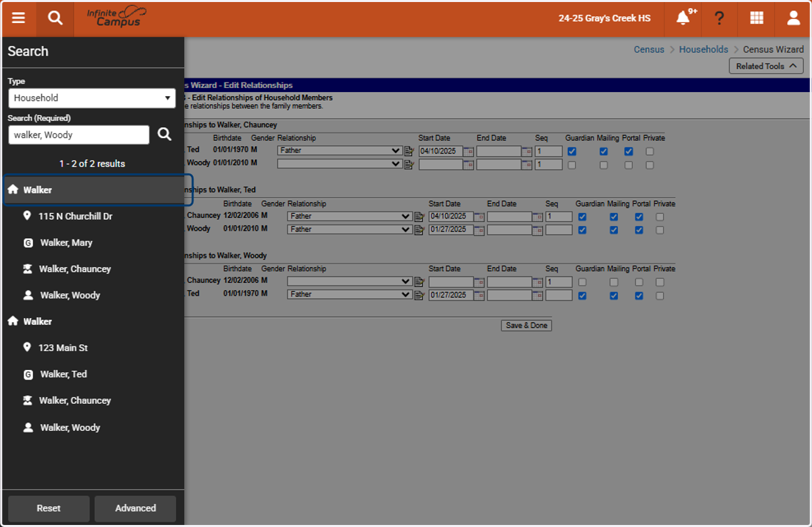
Task: Select 115 N Churchill Dr address result
Action: tap(75, 216)
